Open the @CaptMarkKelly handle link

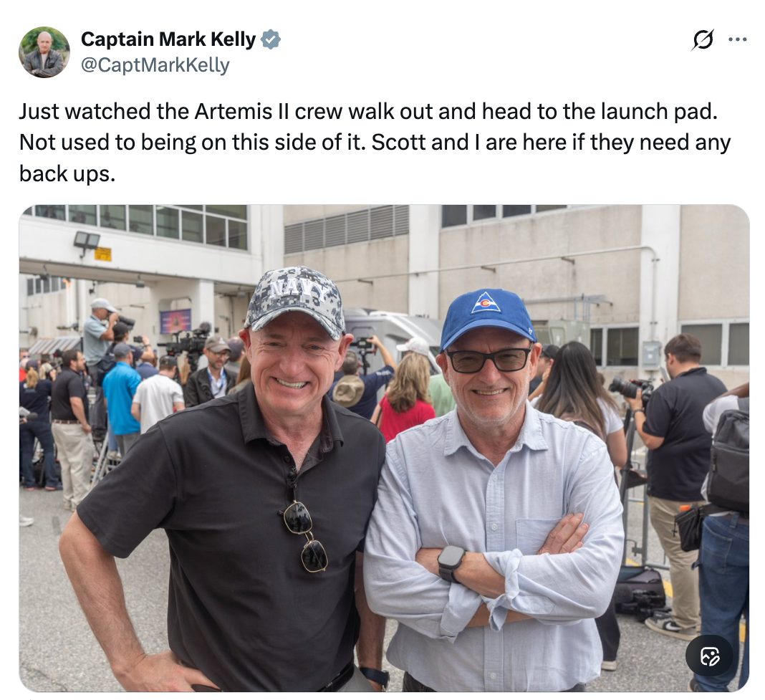point(155,65)
